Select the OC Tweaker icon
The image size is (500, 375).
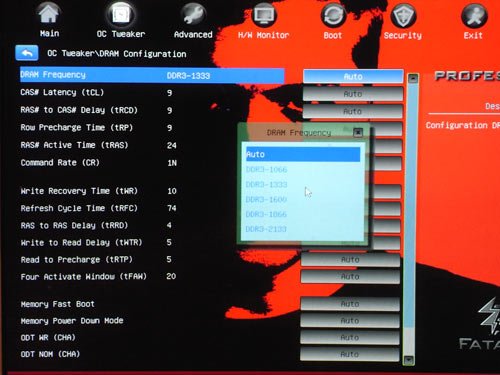pos(121,15)
